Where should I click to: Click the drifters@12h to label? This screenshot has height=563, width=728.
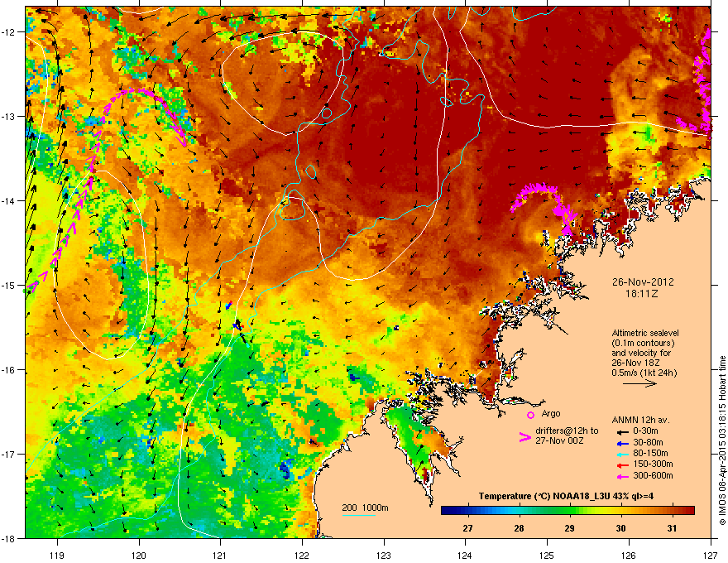[567, 431]
